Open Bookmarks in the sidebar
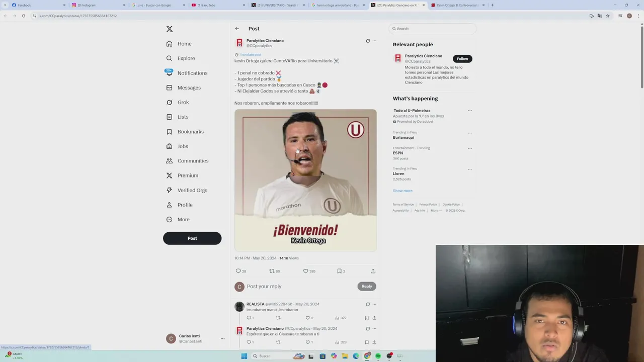Viewport: 644px width, 362px height. (185, 132)
